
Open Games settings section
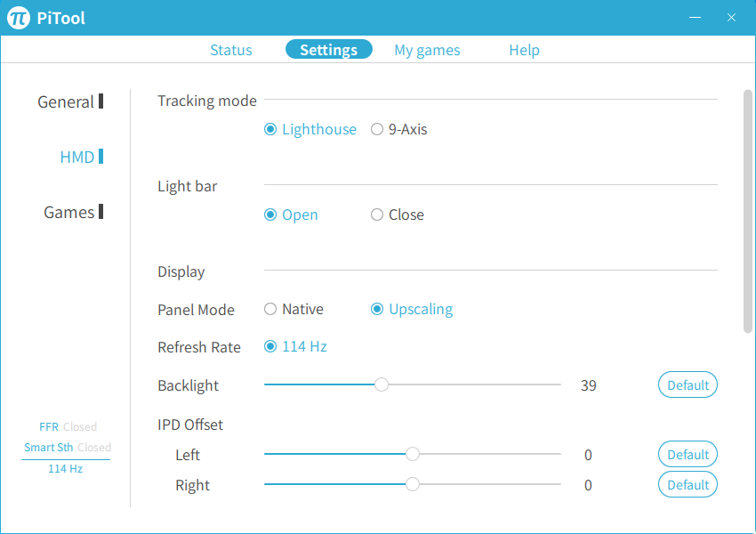(73, 212)
